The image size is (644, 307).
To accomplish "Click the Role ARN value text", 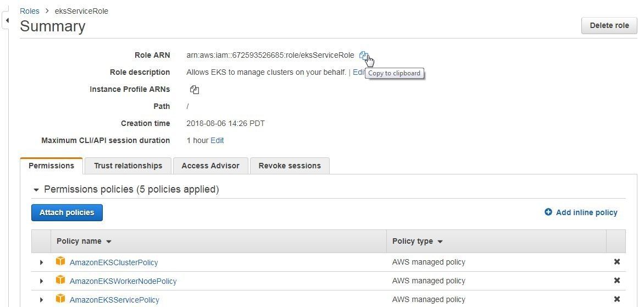I will (270, 55).
